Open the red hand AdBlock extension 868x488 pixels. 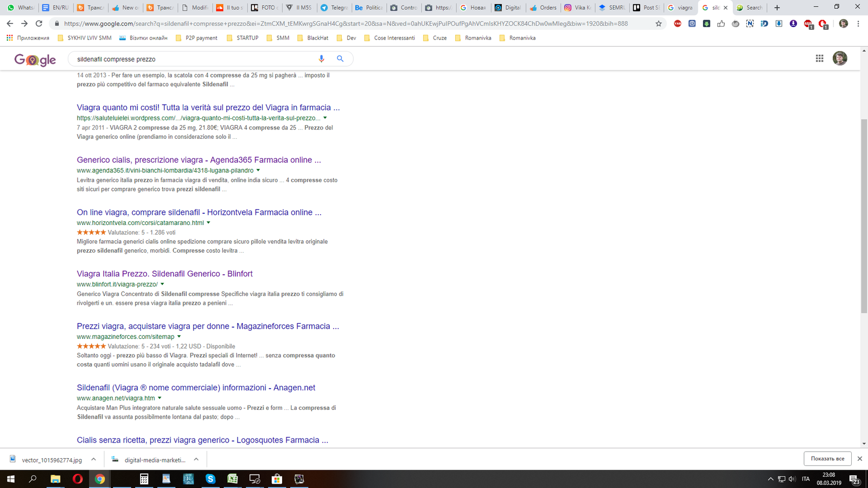click(x=823, y=24)
